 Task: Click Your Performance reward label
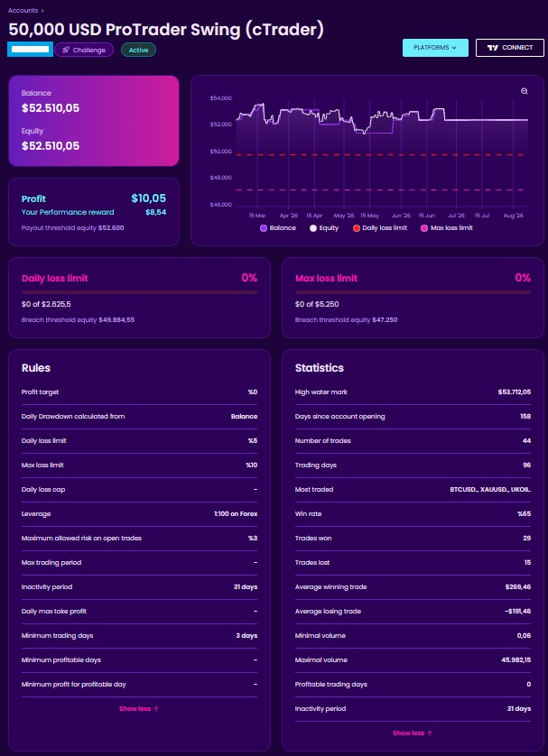(x=68, y=212)
